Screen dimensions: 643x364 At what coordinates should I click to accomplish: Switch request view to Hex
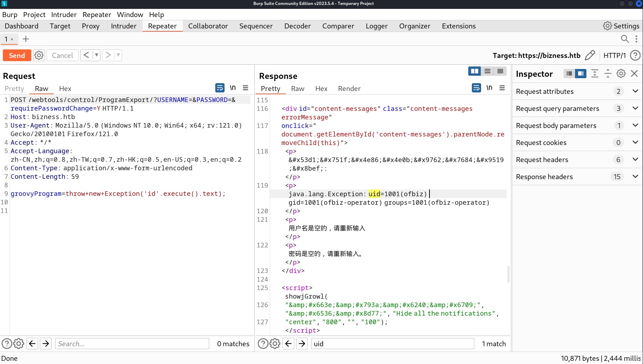(65, 89)
